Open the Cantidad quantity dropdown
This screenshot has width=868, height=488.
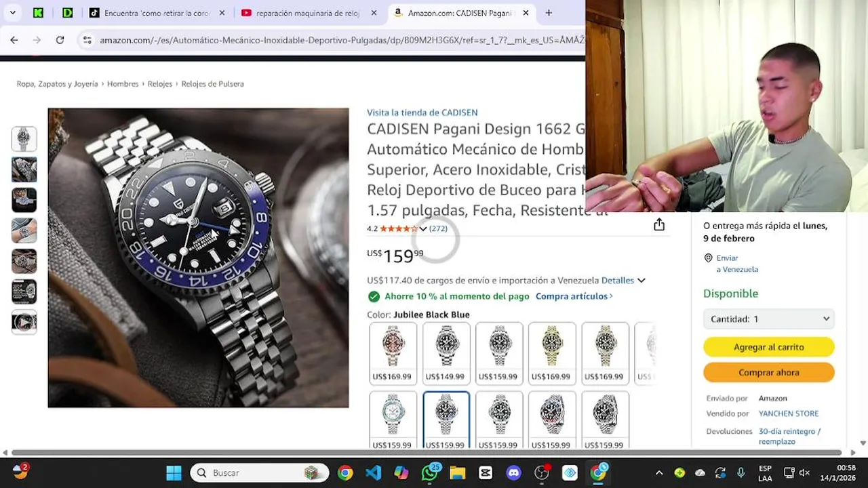769,319
